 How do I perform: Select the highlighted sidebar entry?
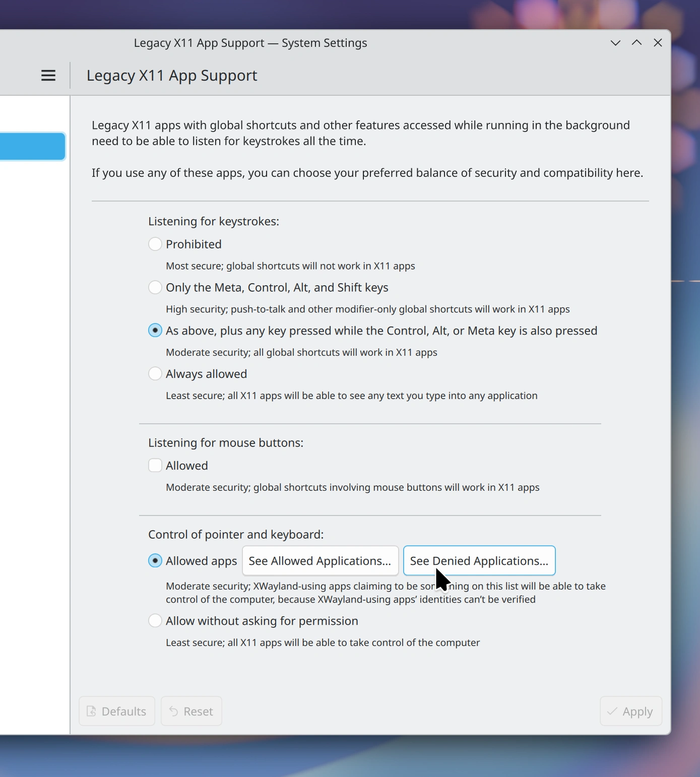click(32, 147)
